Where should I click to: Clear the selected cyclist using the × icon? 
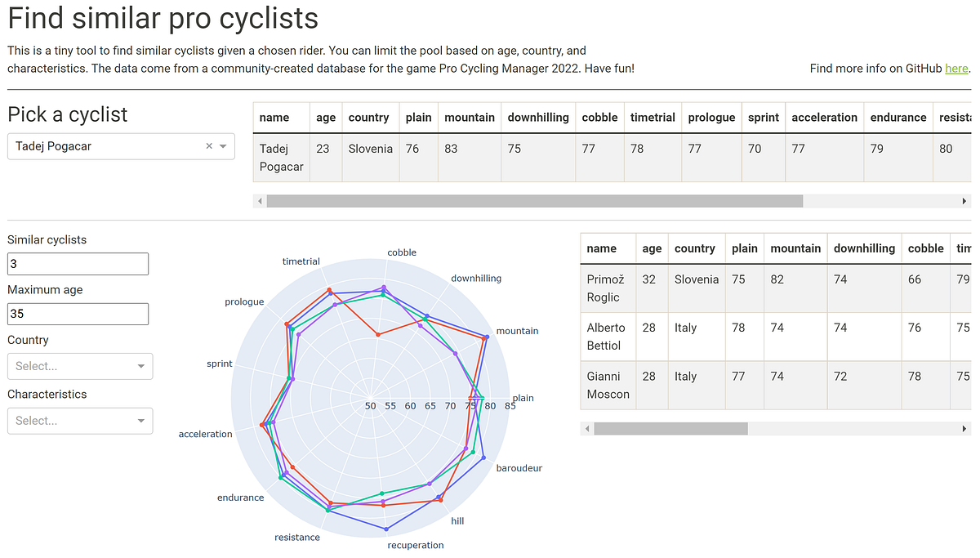point(208,146)
